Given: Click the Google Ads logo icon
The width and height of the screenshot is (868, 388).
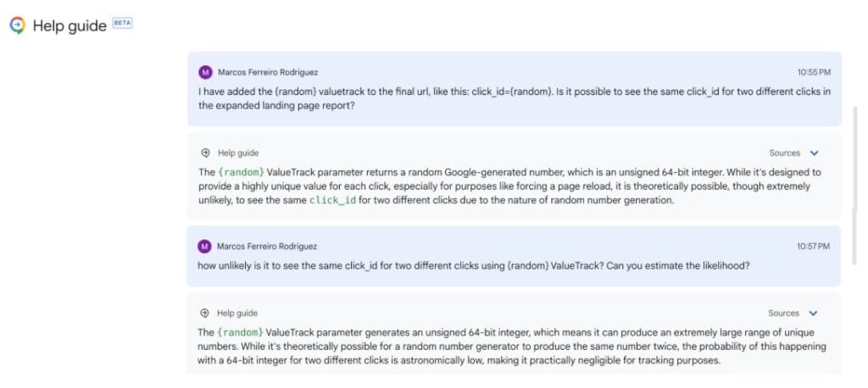Looking at the screenshot, I should click(x=18, y=25).
